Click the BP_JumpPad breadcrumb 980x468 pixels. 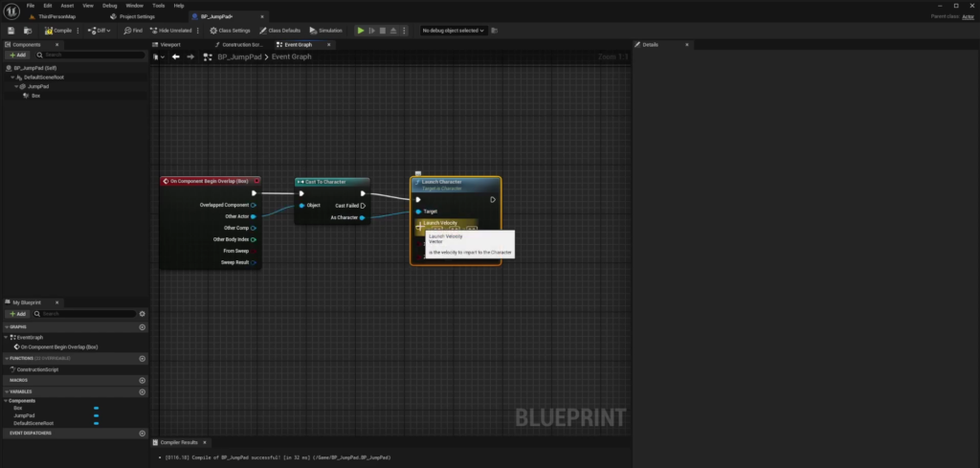point(239,56)
